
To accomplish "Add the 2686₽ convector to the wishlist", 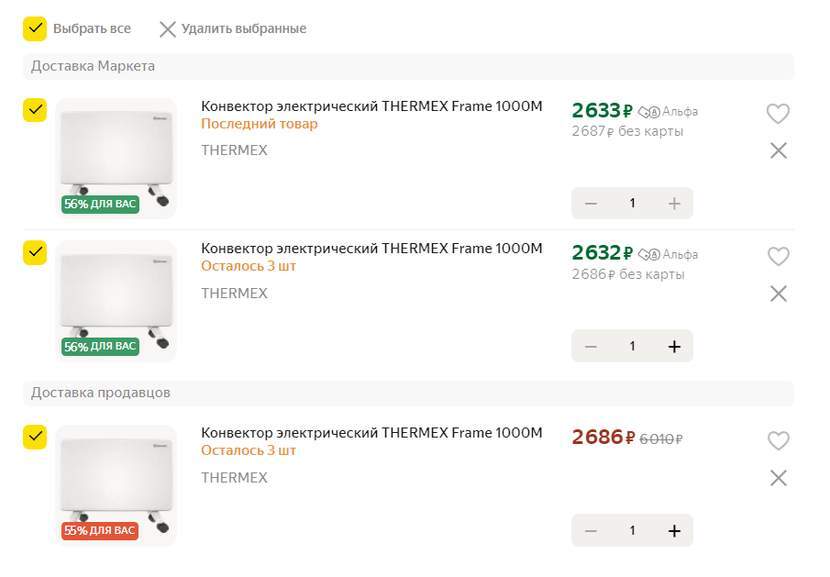I will click(778, 440).
